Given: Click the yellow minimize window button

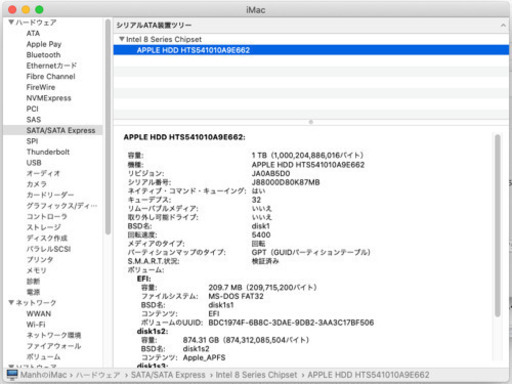Looking at the screenshot, I should pos(26,10).
